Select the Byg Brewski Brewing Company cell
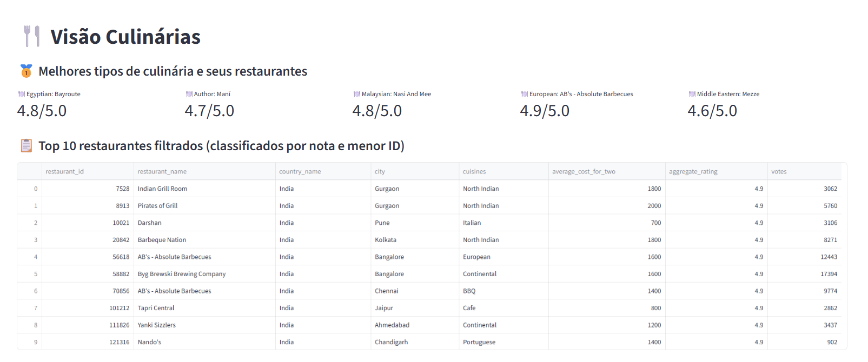 204,274
